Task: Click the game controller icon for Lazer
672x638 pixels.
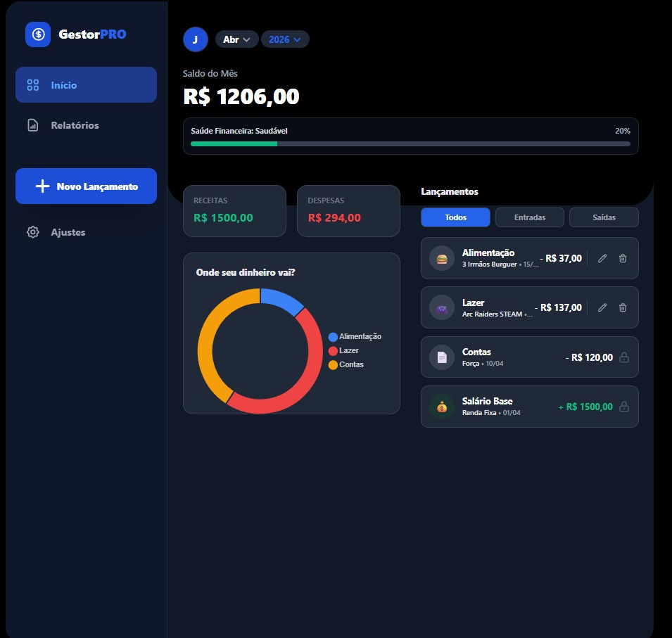Action: pyautogui.click(x=442, y=307)
